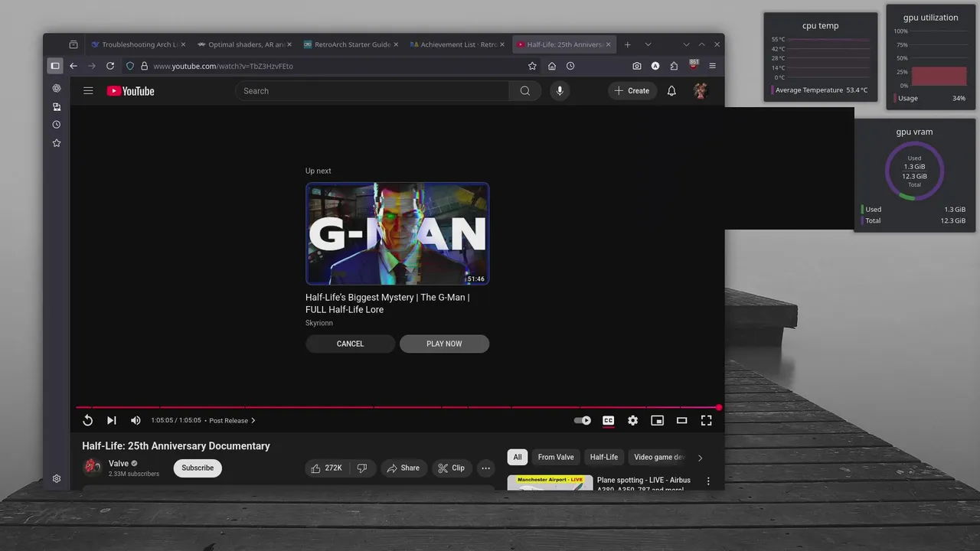Click the search magnifier button
Screen dimensions: 980x551
[525, 91]
